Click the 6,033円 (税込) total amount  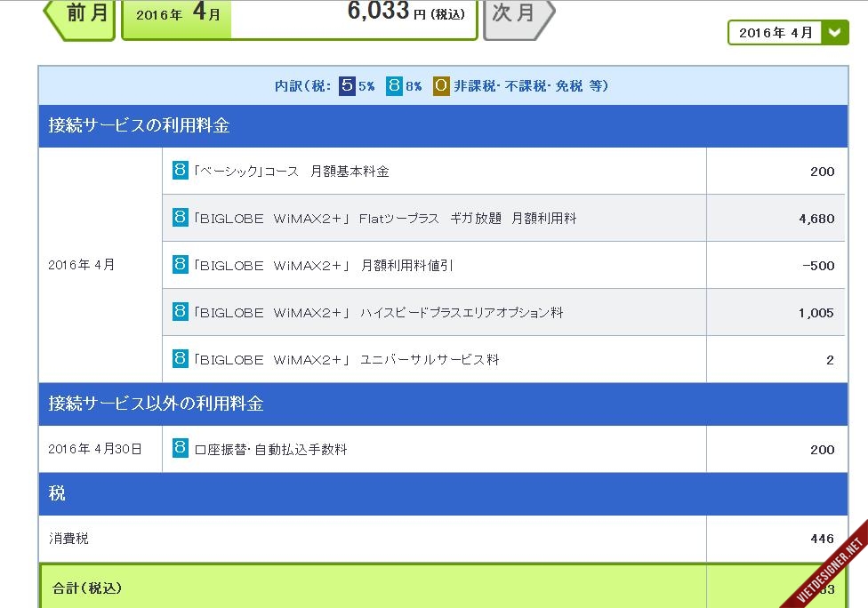click(406, 12)
